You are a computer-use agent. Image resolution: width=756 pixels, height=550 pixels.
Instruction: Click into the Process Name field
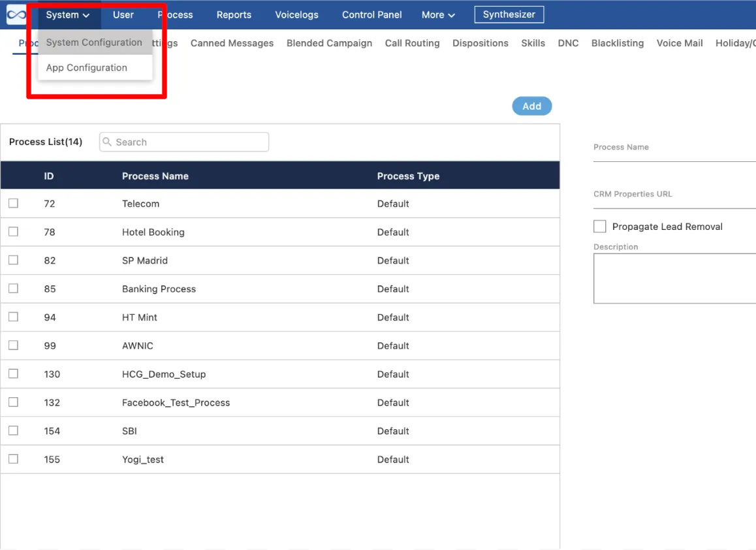coord(674,152)
